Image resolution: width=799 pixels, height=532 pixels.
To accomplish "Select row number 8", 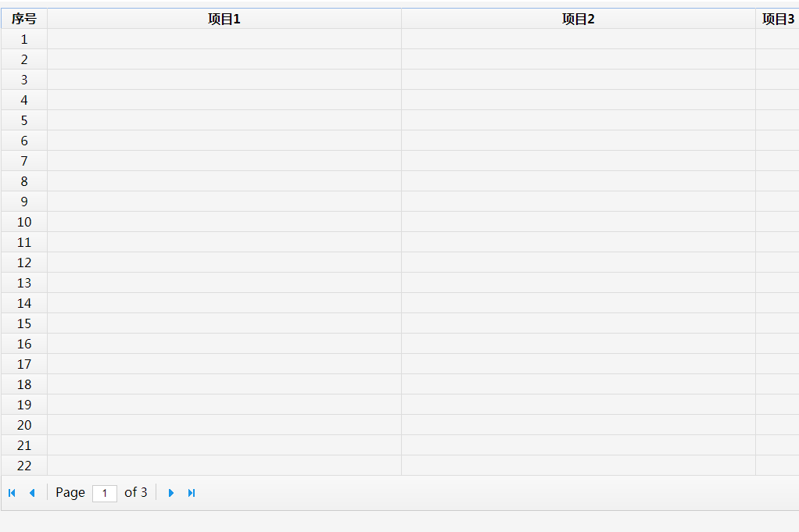I will (x=24, y=181).
